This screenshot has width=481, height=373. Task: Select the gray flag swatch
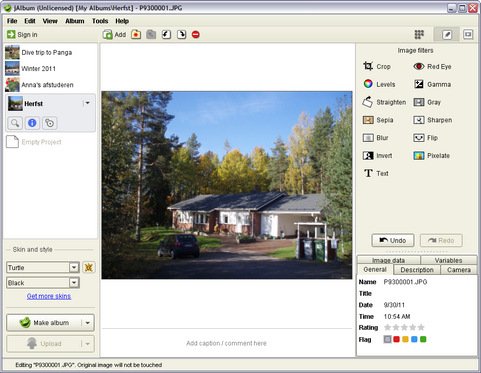tap(387, 339)
